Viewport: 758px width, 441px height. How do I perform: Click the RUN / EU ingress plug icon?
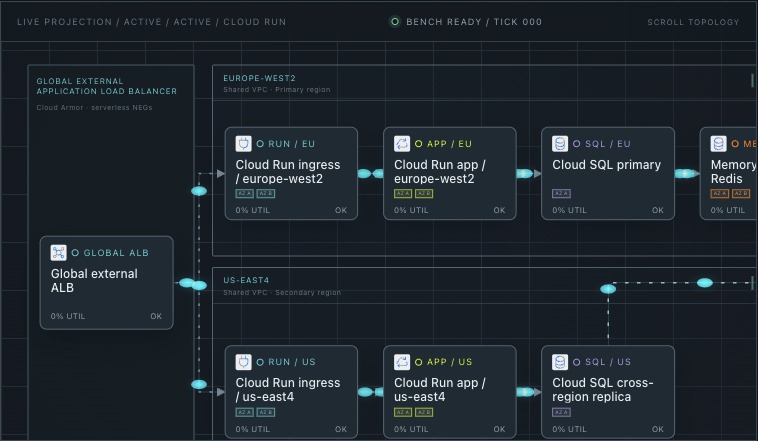[244, 144]
